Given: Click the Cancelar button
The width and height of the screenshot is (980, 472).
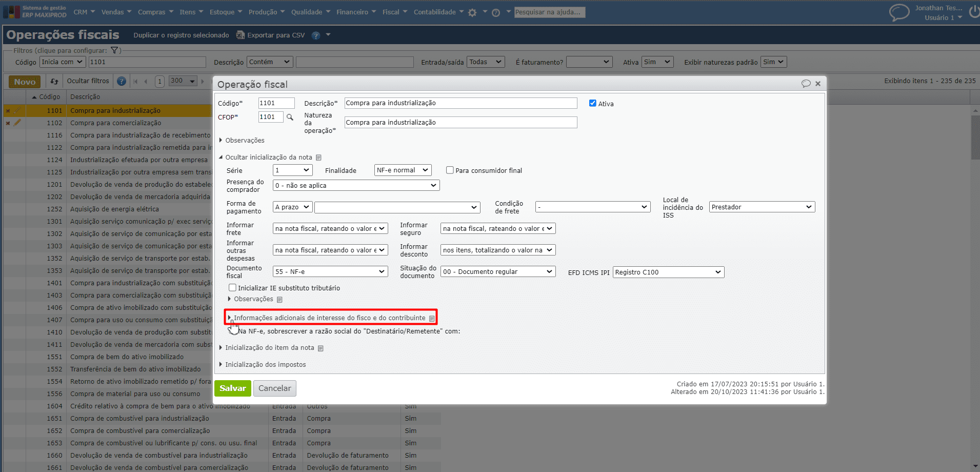Looking at the screenshot, I should tap(274, 388).
